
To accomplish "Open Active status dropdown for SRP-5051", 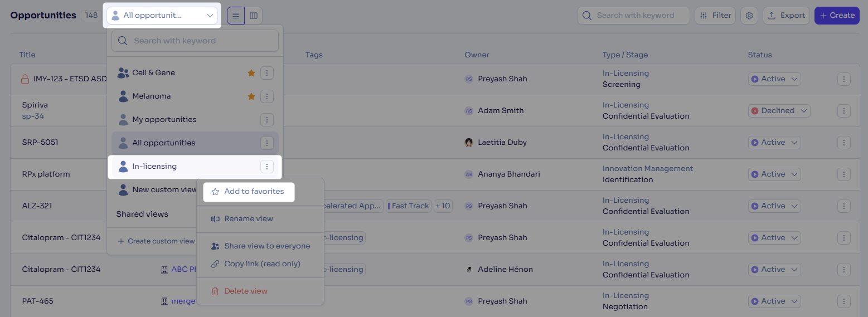I will click(x=774, y=143).
